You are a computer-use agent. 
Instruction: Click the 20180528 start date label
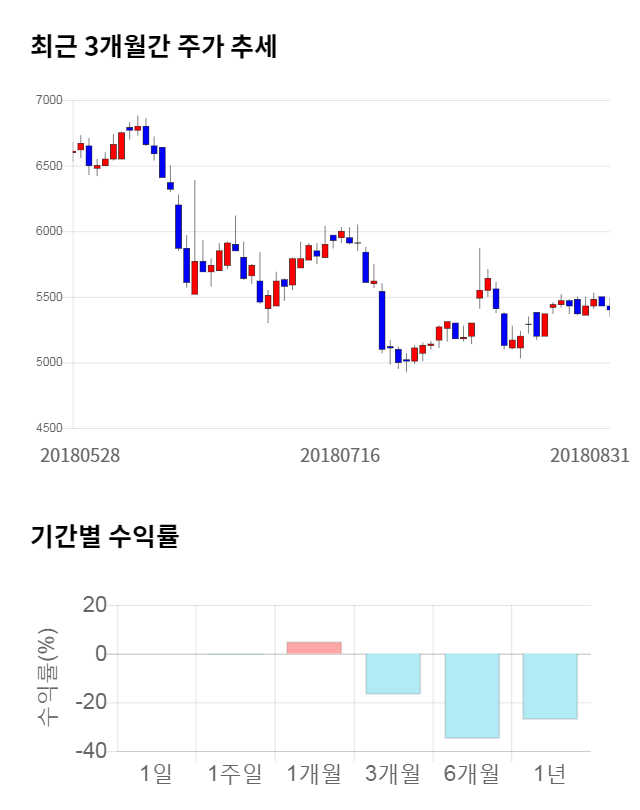80,455
